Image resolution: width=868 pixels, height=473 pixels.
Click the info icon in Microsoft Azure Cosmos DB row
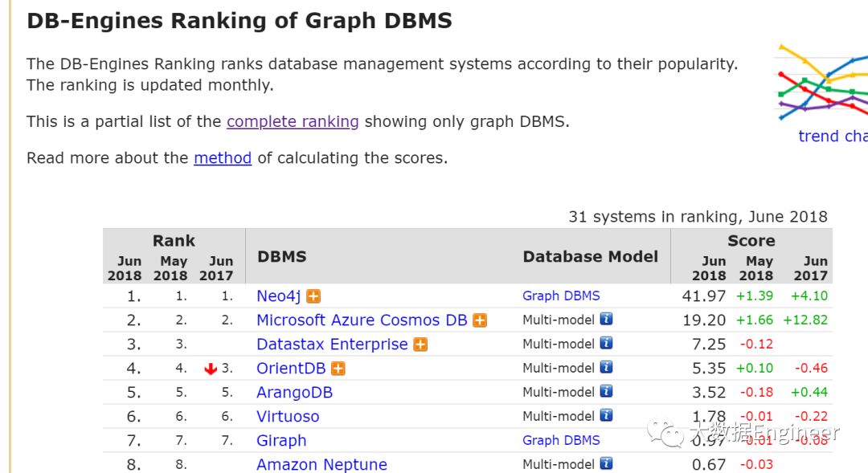[x=606, y=320]
